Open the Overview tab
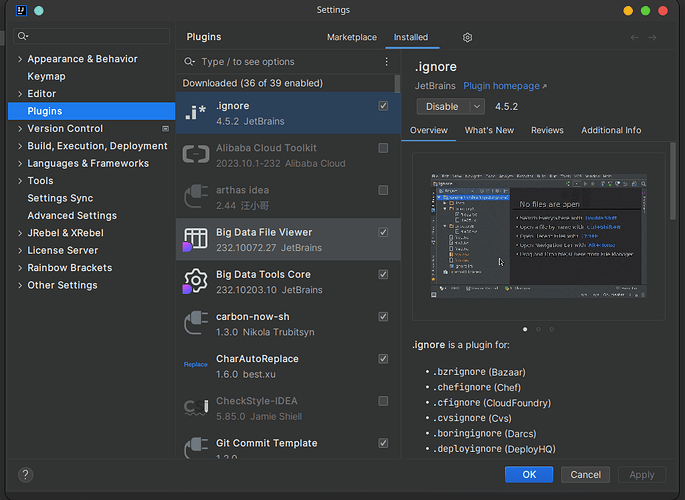 (x=429, y=130)
